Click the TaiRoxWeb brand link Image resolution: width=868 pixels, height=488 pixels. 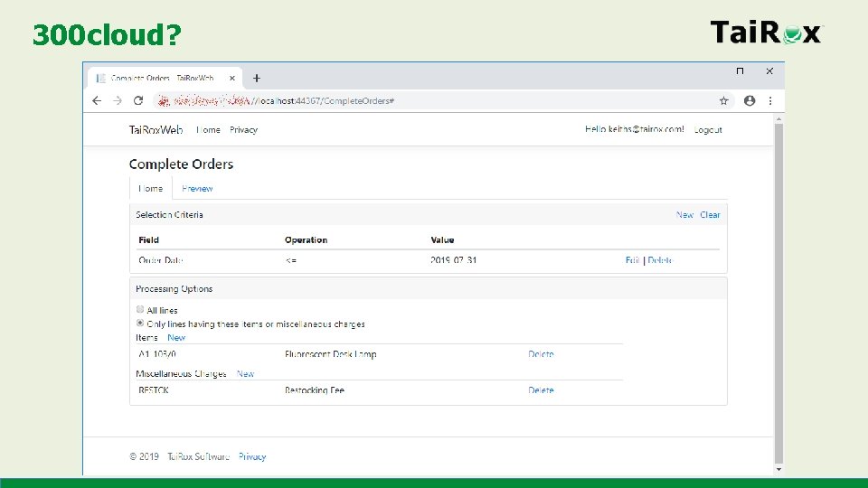click(x=156, y=130)
